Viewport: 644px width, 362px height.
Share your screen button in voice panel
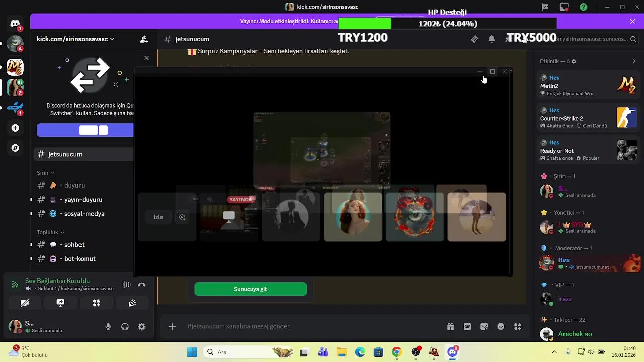(60, 303)
